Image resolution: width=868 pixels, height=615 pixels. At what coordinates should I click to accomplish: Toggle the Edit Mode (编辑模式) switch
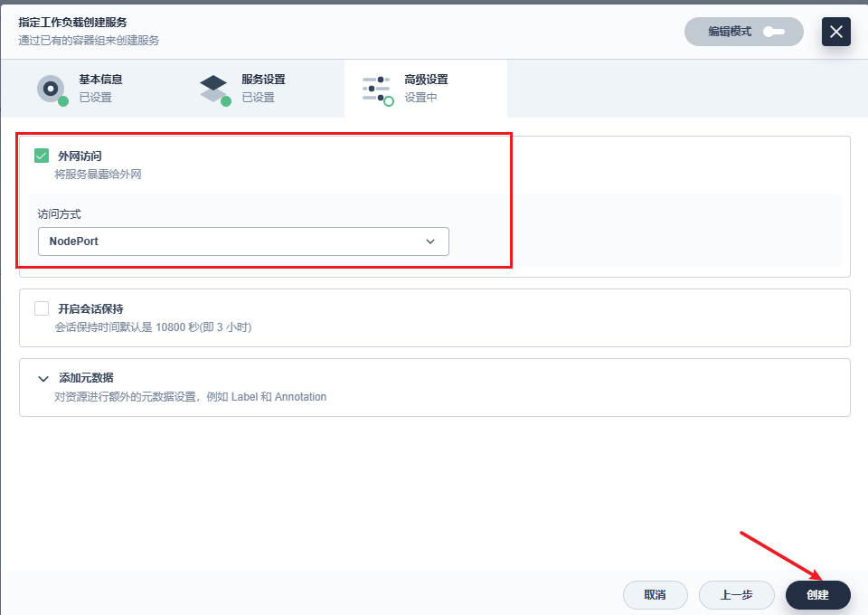tap(774, 32)
